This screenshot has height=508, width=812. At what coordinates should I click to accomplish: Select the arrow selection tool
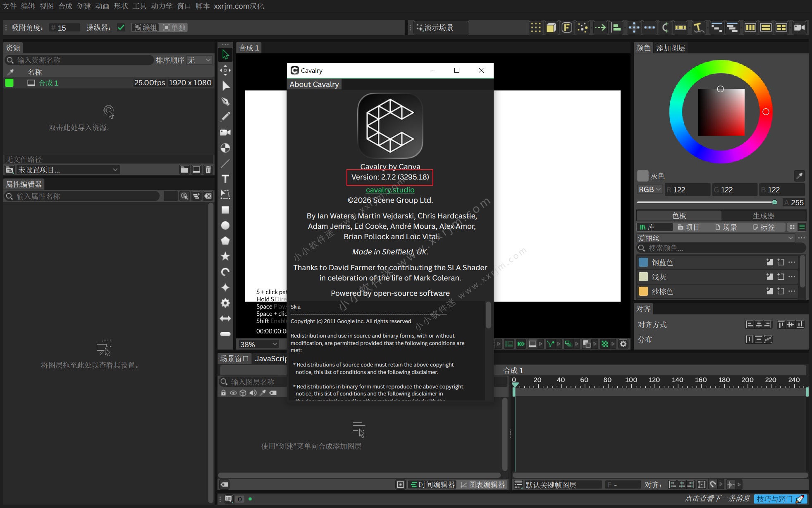(x=225, y=55)
